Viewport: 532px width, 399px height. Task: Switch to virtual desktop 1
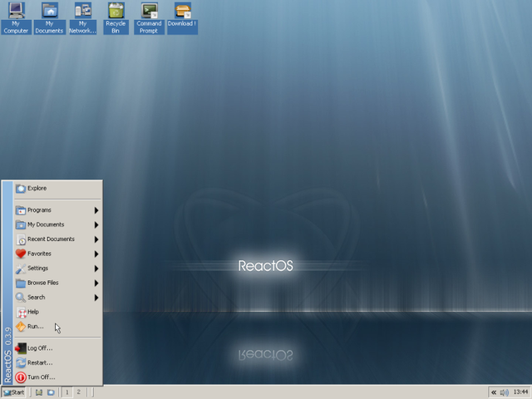point(67,392)
